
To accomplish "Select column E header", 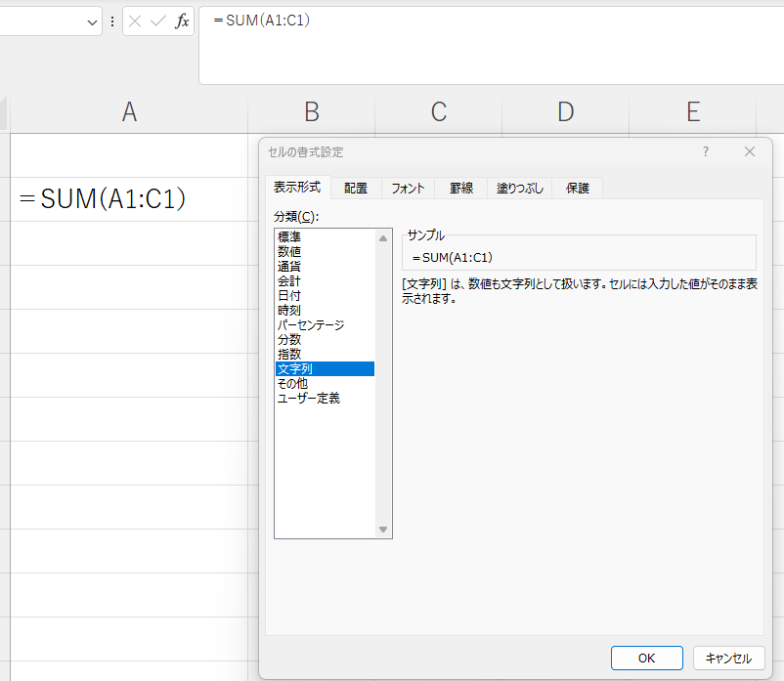I will point(692,112).
